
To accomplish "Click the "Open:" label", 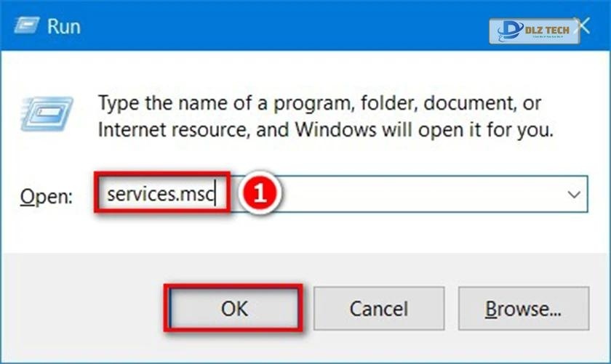I will pyautogui.click(x=46, y=195).
